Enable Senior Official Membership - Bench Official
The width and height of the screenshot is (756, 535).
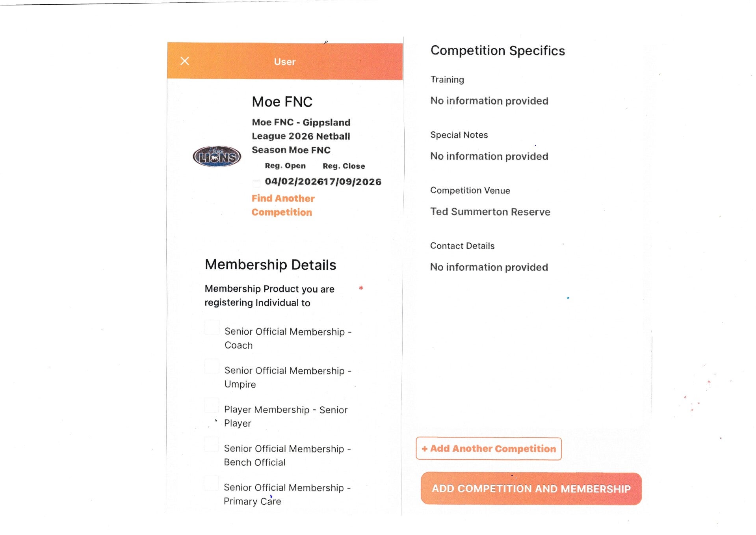click(x=212, y=444)
